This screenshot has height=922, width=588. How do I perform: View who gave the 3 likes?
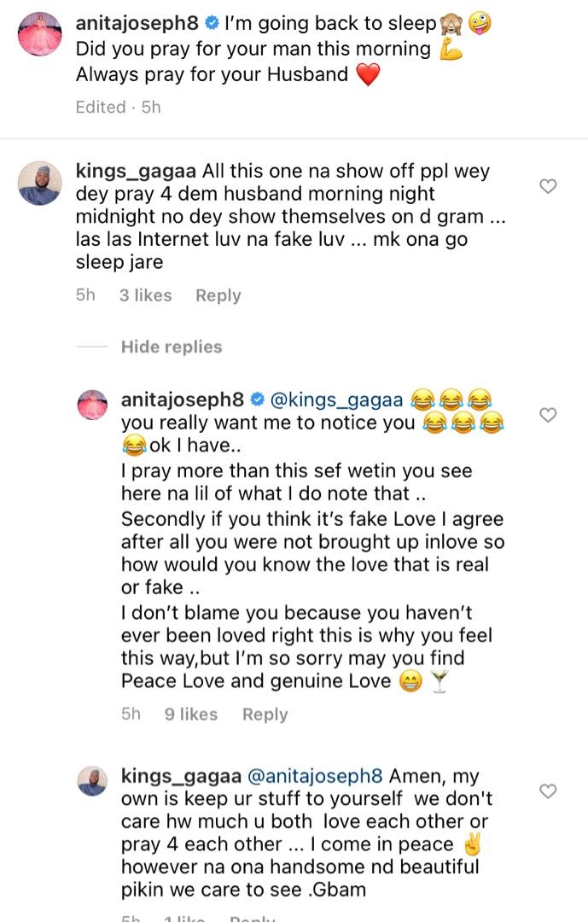click(x=145, y=295)
